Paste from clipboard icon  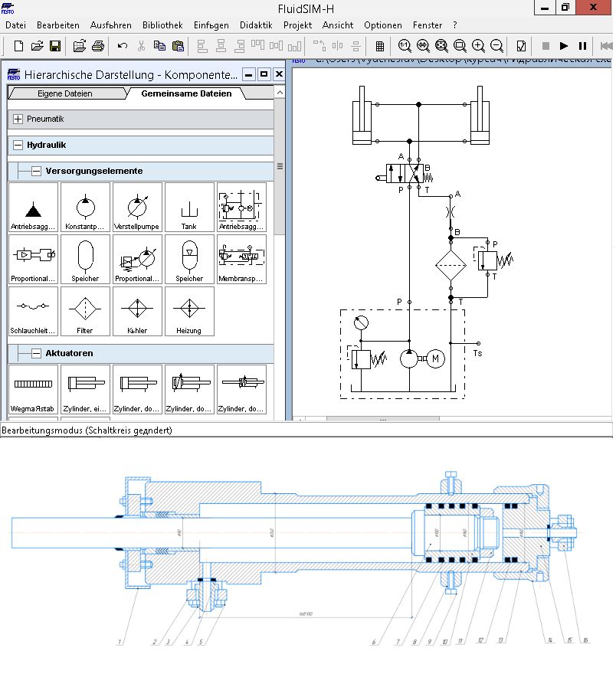(x=178, y=45)
